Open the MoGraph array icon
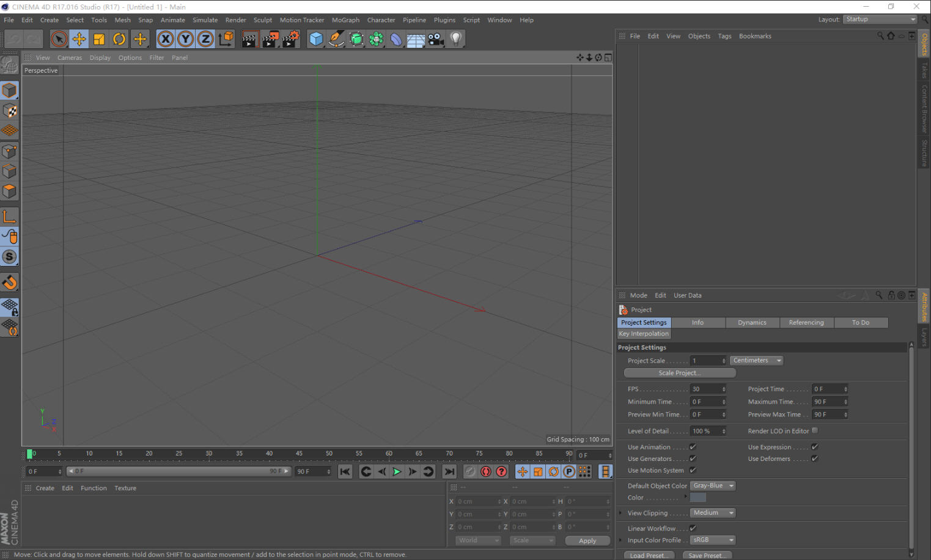Viewport: 931px width, 560px height. point(377,39)
